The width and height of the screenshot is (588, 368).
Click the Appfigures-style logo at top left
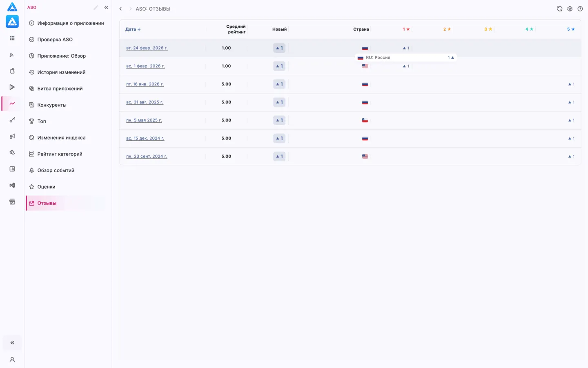click(12, 7)
